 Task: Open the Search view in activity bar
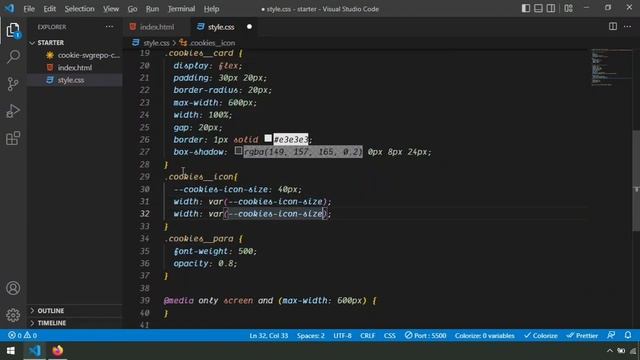click(x=13, y=56)
